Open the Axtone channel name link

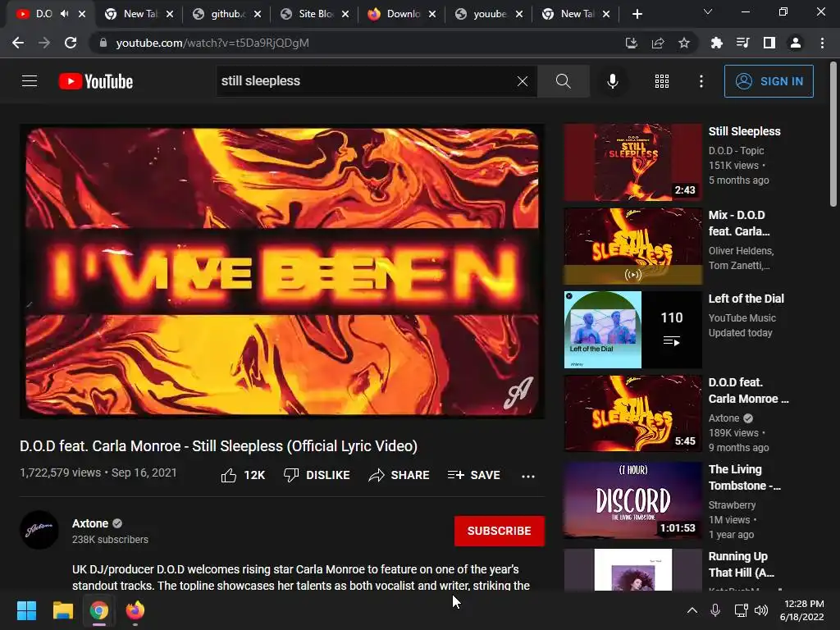pos(90,523)
